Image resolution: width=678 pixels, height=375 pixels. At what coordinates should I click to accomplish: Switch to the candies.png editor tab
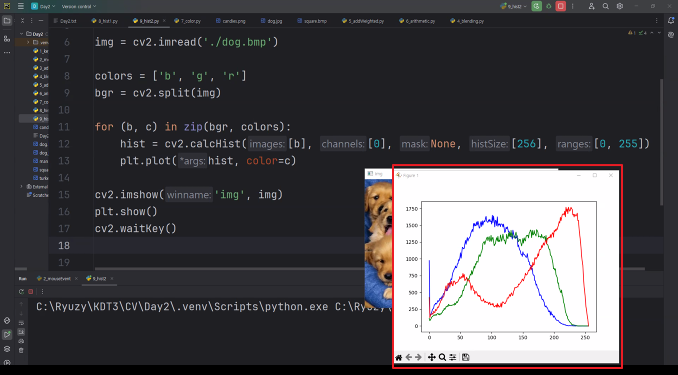click(230, 21)
